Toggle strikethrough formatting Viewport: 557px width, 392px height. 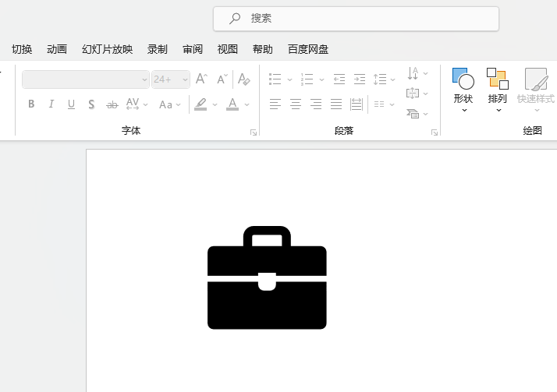[x=112, y=104]
